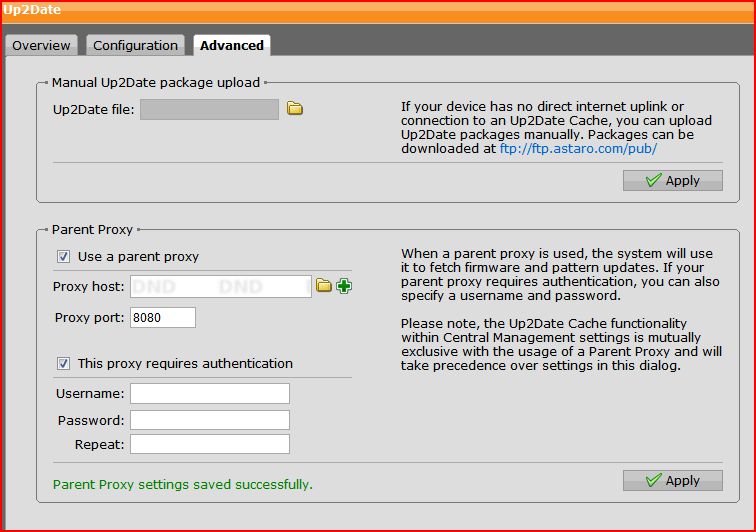Screen dimensions: 756x532
Task: Focus the Proxy host field
Action: 220,287
